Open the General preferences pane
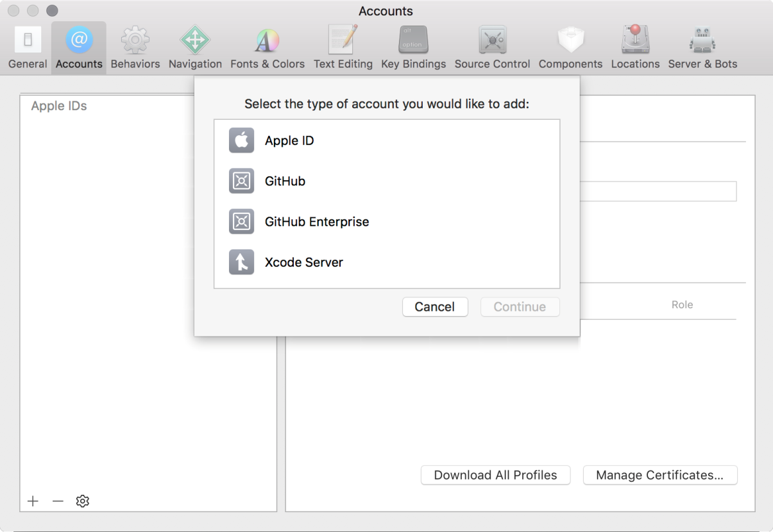Image resolution: width=773 pixels, height=532 pixels. click(28, 47)
